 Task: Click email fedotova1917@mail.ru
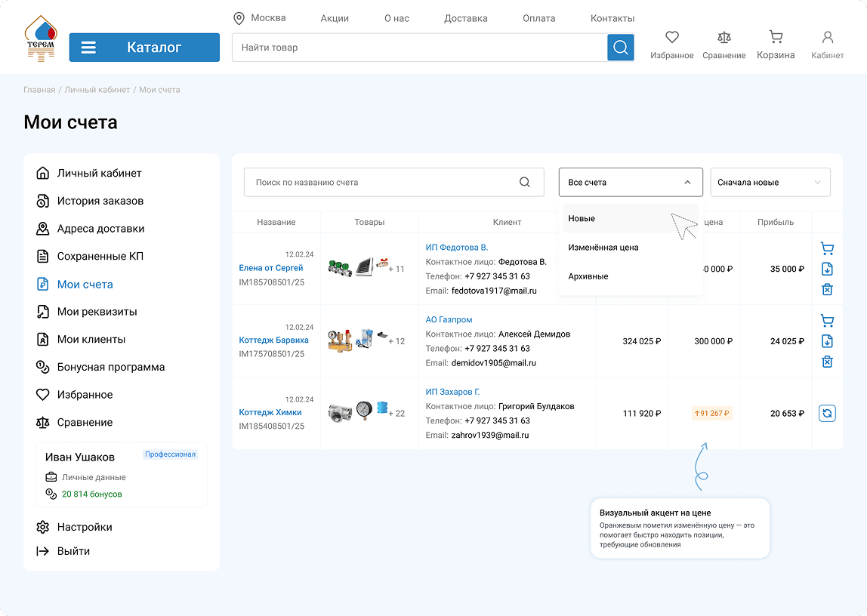[x=494, y=291]
